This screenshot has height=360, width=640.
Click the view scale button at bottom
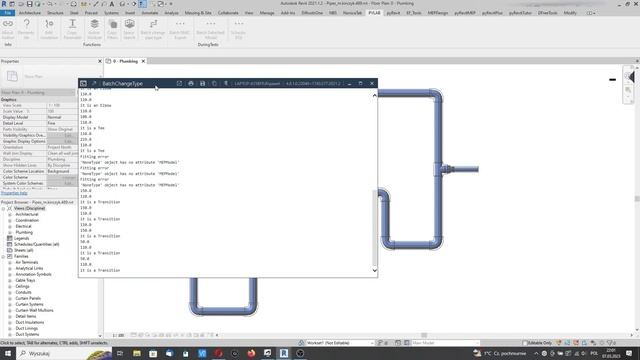coord(118,335)
